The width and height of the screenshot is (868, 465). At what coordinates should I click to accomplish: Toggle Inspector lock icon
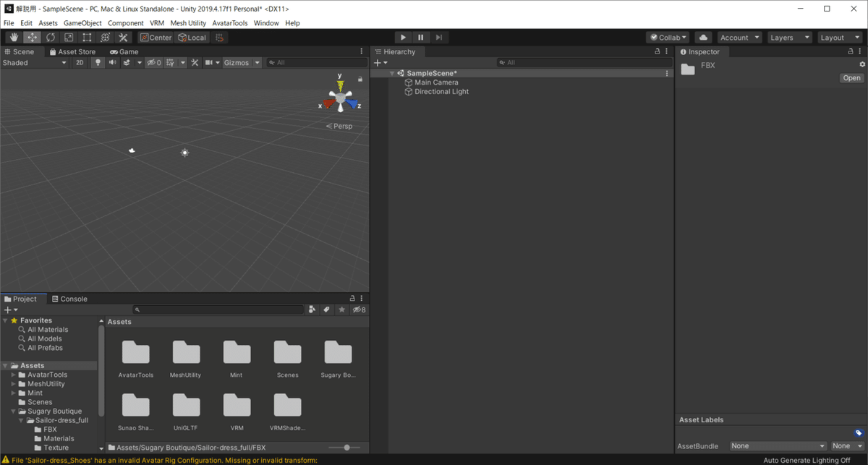(x=851, y=52)
